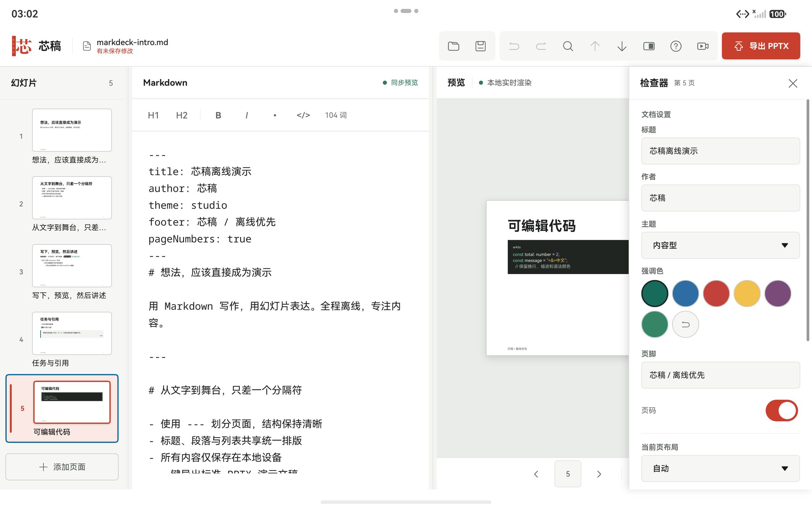Click the inspector panel vertical scrollbar

coord(808,220)
